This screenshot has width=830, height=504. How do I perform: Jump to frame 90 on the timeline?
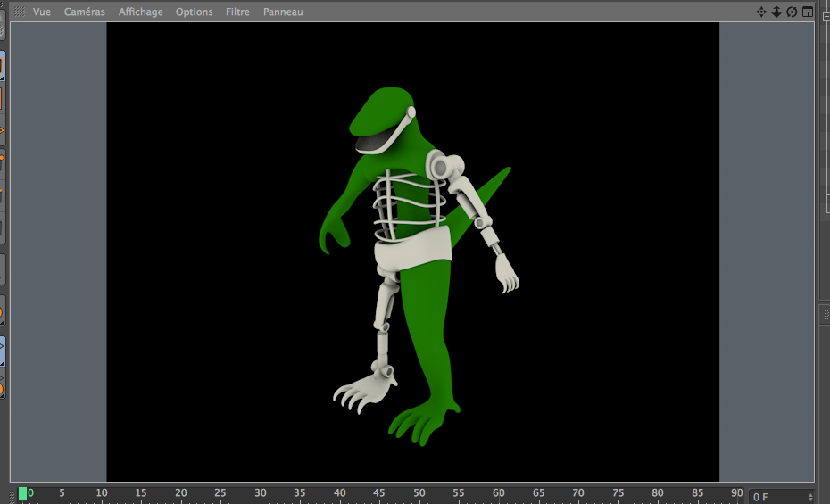click(x=736, y=494)
